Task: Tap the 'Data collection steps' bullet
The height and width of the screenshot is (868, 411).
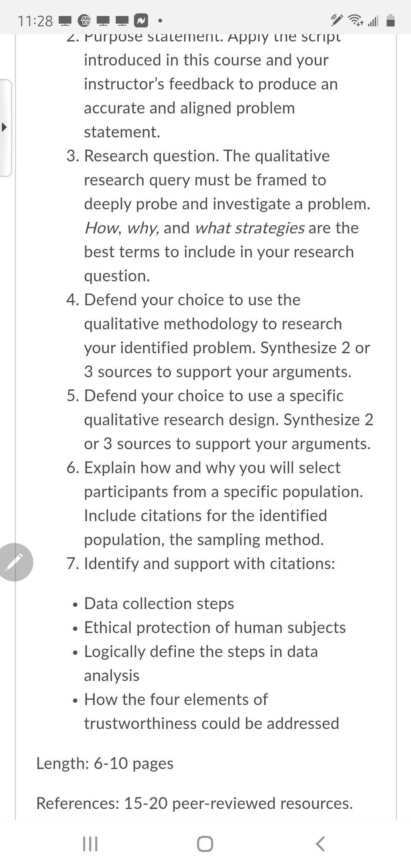Action: click(159, 603)
